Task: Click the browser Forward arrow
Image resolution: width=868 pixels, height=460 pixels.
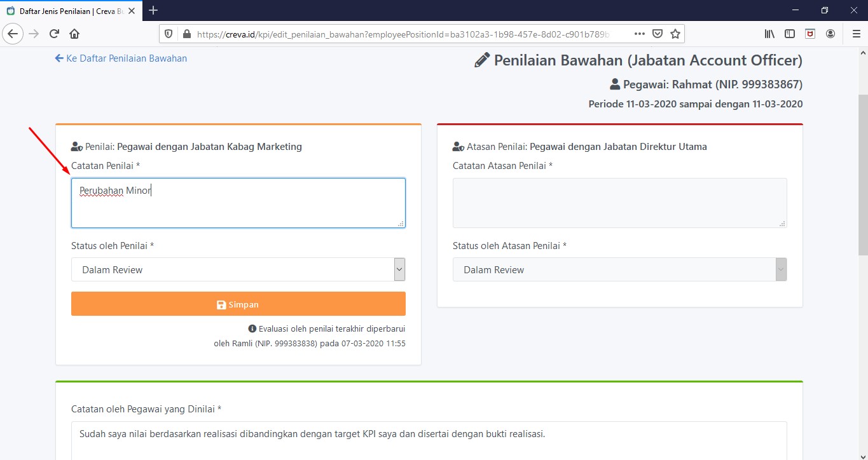Action: pyautogui.click(x=34, y=34)
